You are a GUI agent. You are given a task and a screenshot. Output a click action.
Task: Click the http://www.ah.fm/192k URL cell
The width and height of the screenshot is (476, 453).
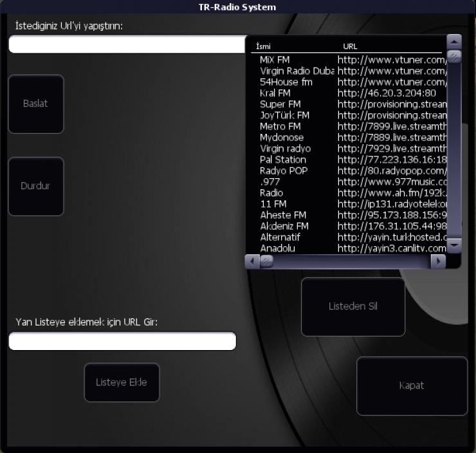coord(392,193)
